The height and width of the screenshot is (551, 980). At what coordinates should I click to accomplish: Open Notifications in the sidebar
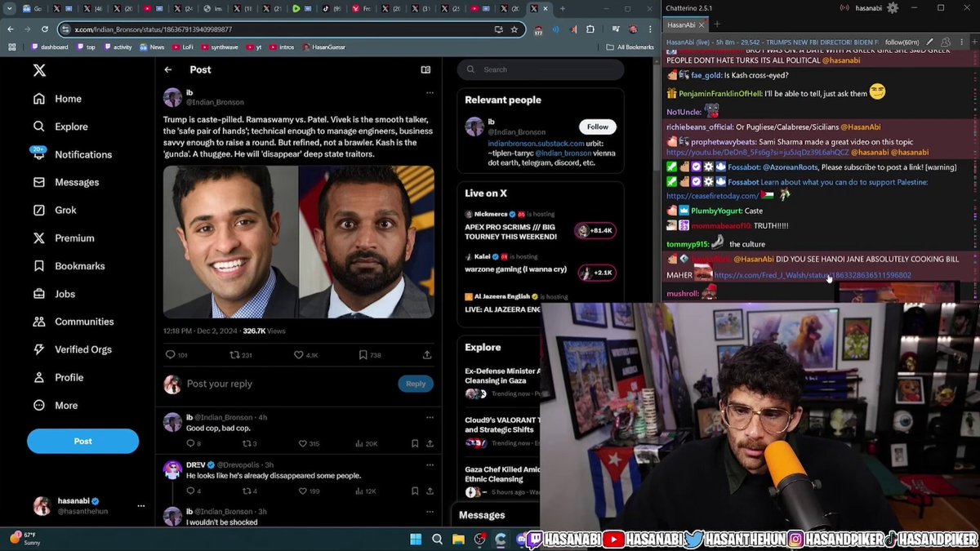tap(72, 154)
